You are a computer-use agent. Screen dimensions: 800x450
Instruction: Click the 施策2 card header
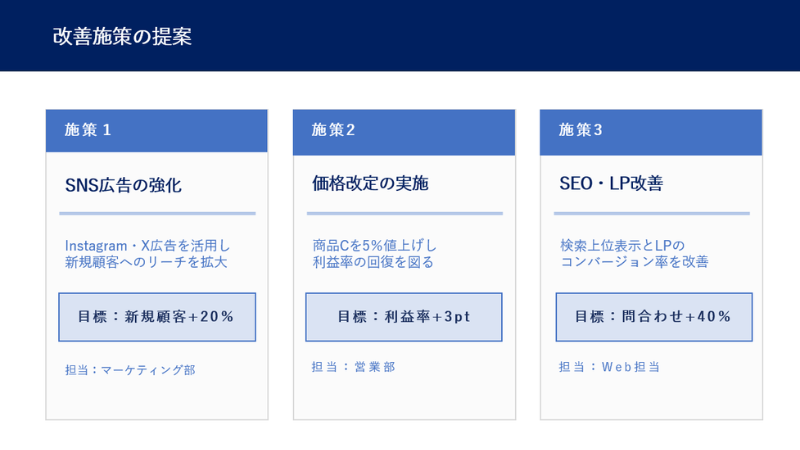click(x=404, y=132)
